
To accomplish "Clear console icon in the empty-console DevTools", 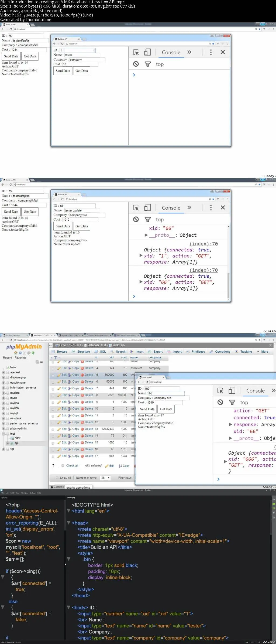I will tap(136, 64).
